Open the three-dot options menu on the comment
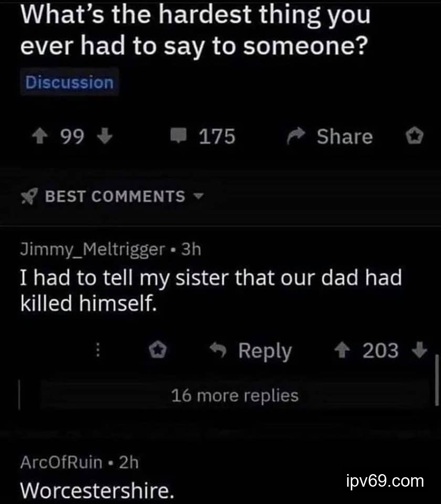Screen dimensions: 441x504 click(x=97, y=351)
